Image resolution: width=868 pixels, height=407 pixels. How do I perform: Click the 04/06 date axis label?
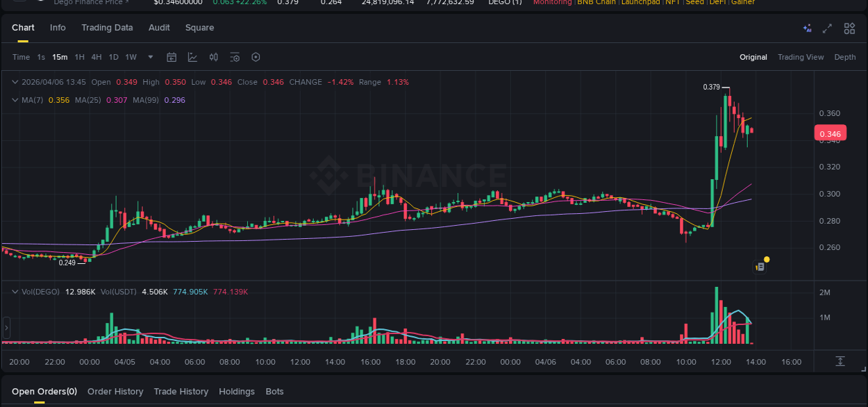(546, 362)
